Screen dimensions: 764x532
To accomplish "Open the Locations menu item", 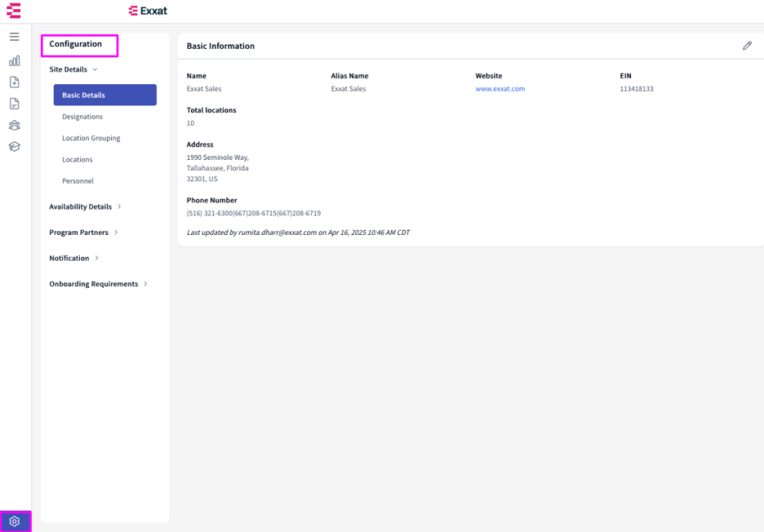I will [77, 159].
